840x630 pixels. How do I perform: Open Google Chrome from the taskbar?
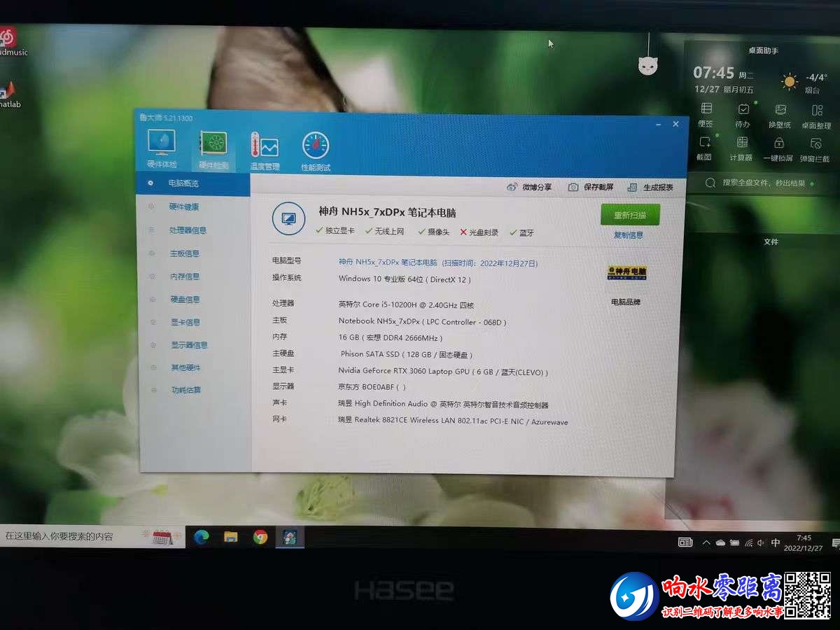[x=260, y=537]
